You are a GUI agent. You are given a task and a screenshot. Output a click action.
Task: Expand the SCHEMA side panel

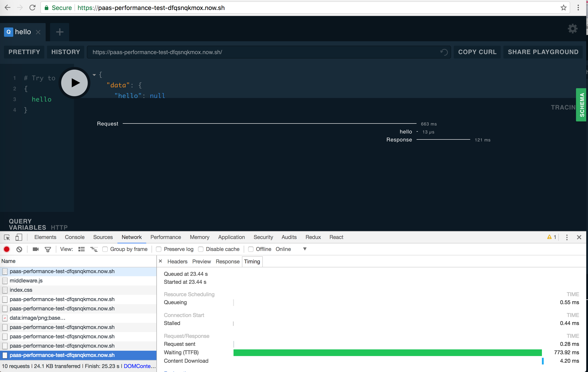click(581, 105)
